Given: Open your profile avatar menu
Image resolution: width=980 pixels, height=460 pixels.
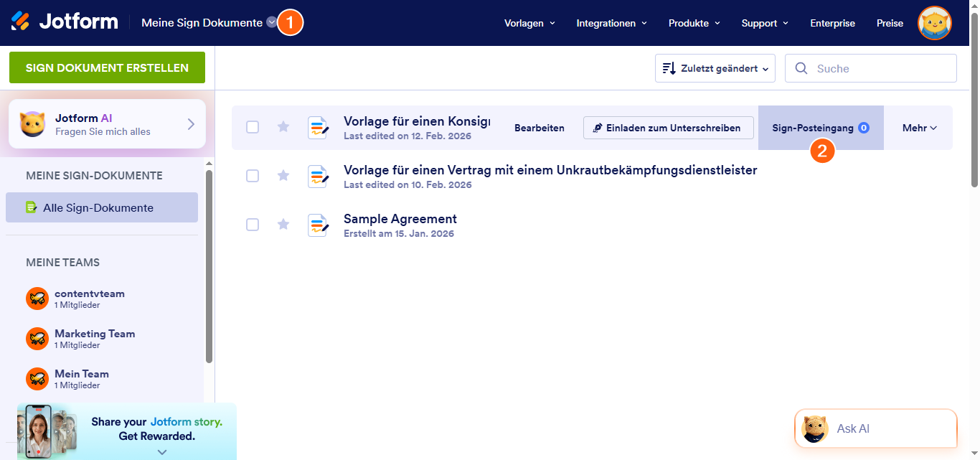Looking at the screenshot, I should pos(934,22).
